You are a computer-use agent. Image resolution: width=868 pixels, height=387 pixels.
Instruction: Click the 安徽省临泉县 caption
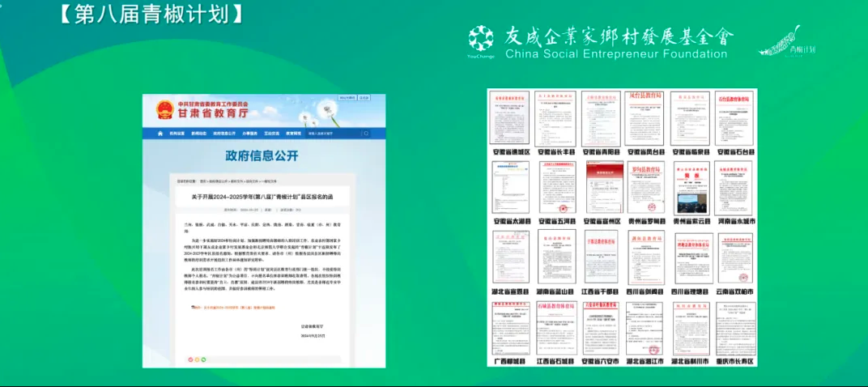[x=692, y=151]
